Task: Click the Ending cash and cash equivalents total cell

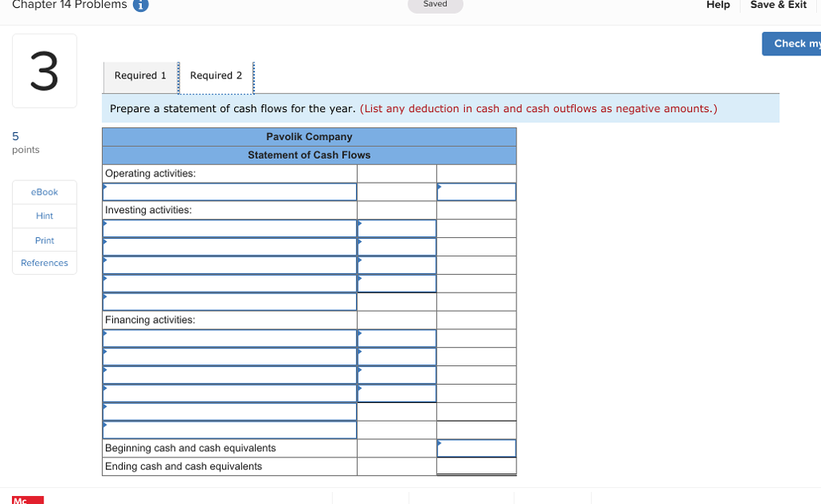Action: pyautogui.click(x=476, y=466)
